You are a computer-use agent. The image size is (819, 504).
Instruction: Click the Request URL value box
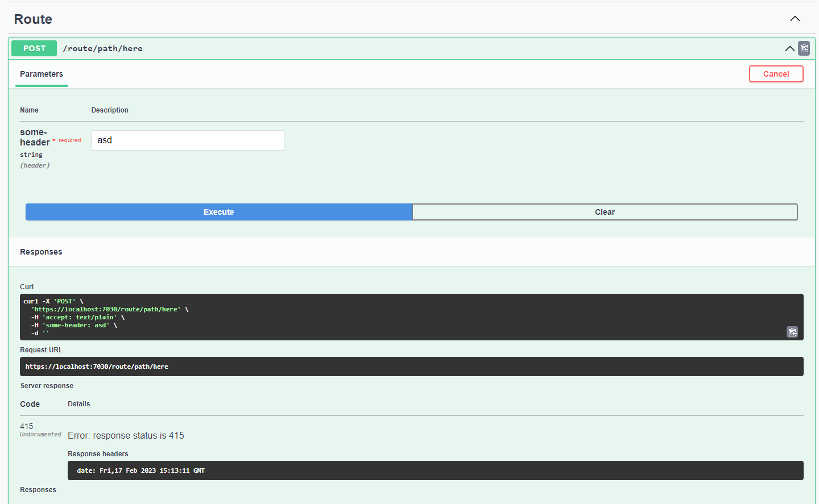(x=412, y=366)
